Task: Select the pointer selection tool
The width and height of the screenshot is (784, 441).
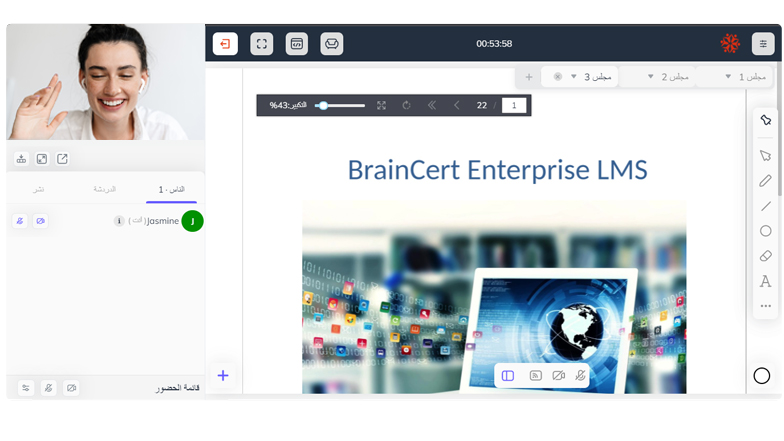Action: tap(766, 156)
